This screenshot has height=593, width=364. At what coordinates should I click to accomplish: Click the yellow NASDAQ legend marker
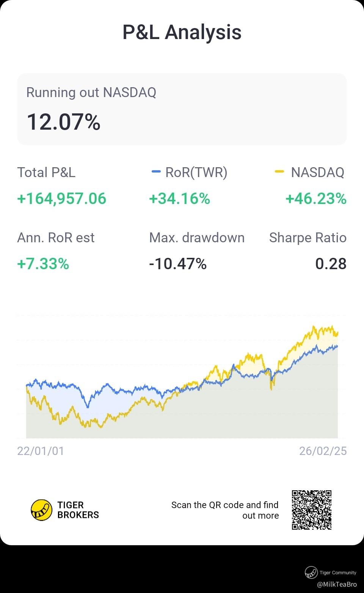coord(279,172)
